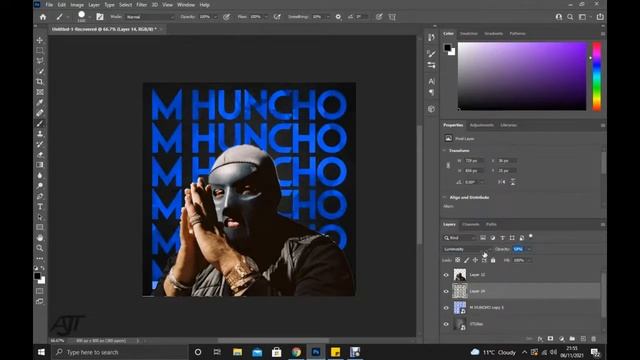Image resolution: width=640 pixels, height=360 pixels.
Task: Open the Image menu
Action: [x=77, y=5]
